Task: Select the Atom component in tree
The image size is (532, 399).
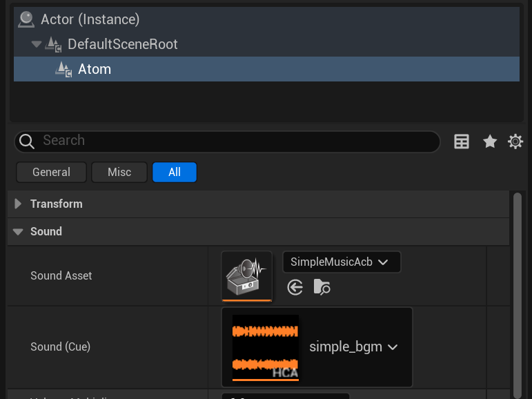Action: [266, 69]
